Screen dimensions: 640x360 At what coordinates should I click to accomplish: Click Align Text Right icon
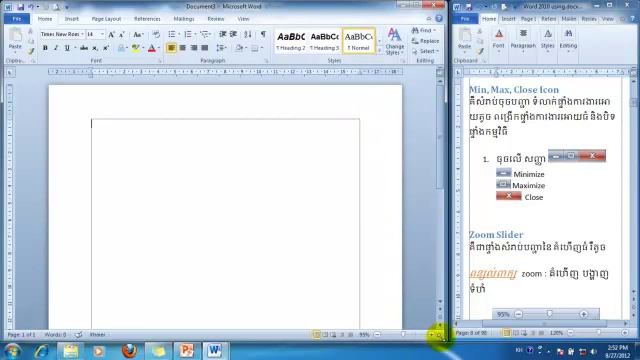(194, 48)
